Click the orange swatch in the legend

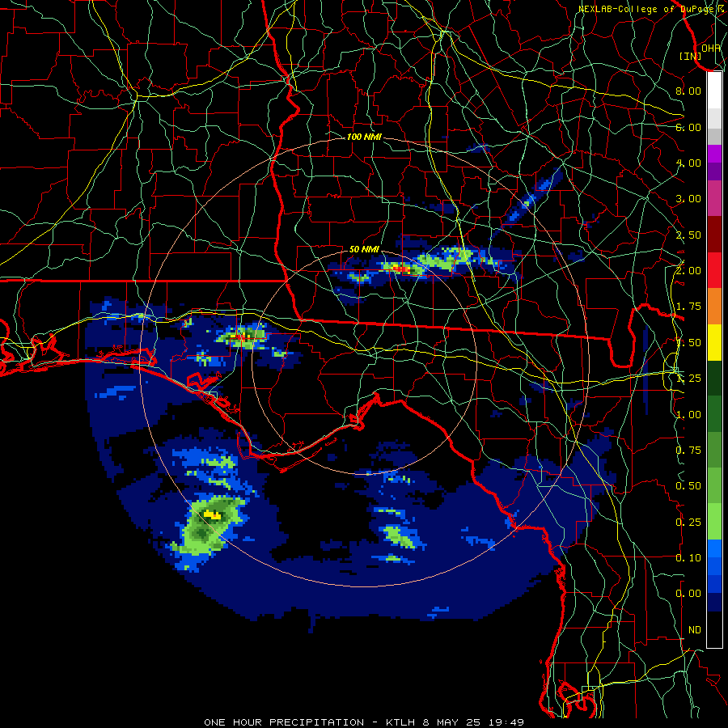click(714, 307)
